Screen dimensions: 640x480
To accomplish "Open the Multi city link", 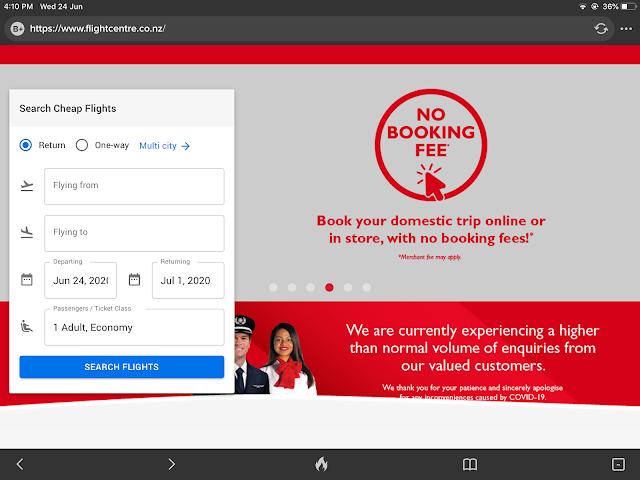I will tap(164, 146).
